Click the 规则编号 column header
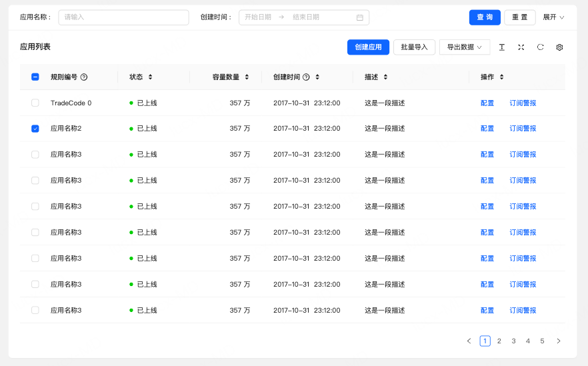 [64, 77]
